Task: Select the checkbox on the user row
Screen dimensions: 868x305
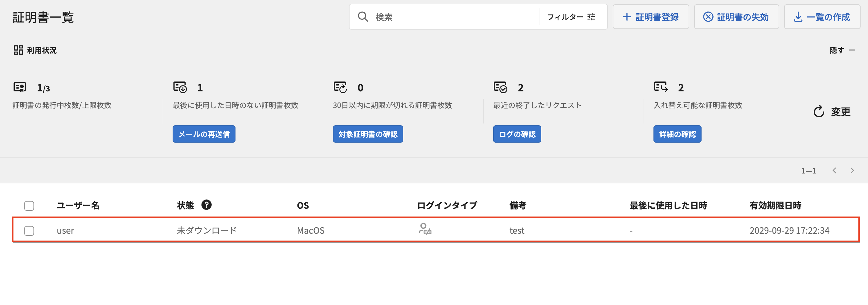Action: (29, 231)
